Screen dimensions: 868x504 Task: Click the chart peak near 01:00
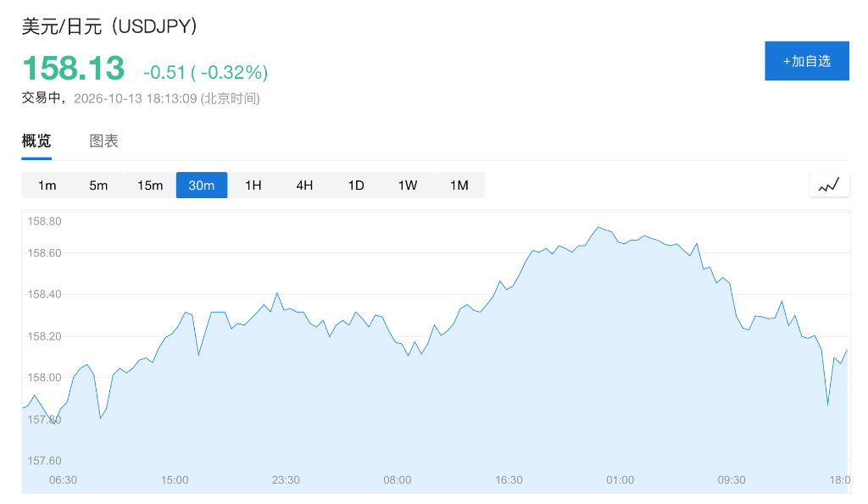click(598, 227)
